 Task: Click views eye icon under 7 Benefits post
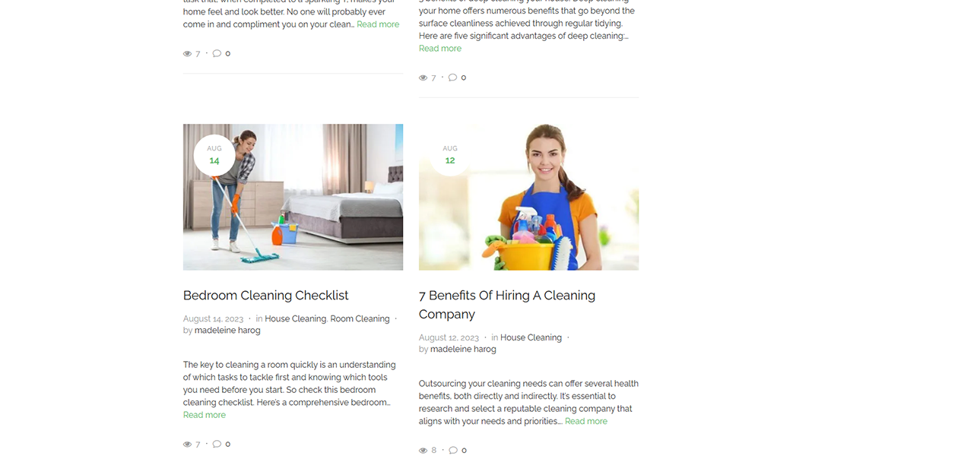[423, 450]
